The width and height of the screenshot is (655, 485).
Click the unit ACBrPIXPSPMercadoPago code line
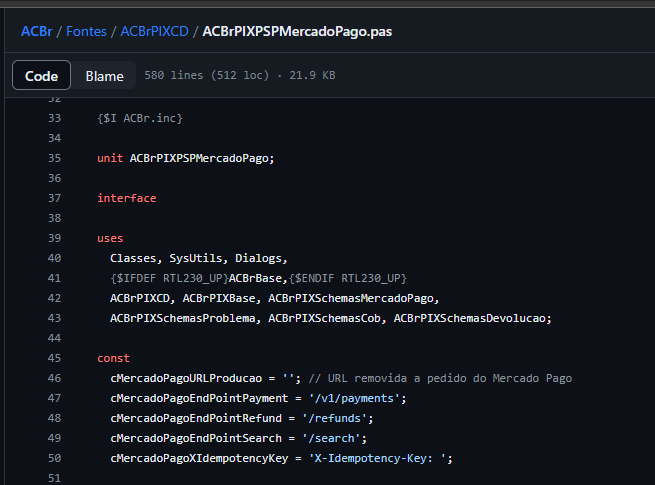[x=185, y=158]
